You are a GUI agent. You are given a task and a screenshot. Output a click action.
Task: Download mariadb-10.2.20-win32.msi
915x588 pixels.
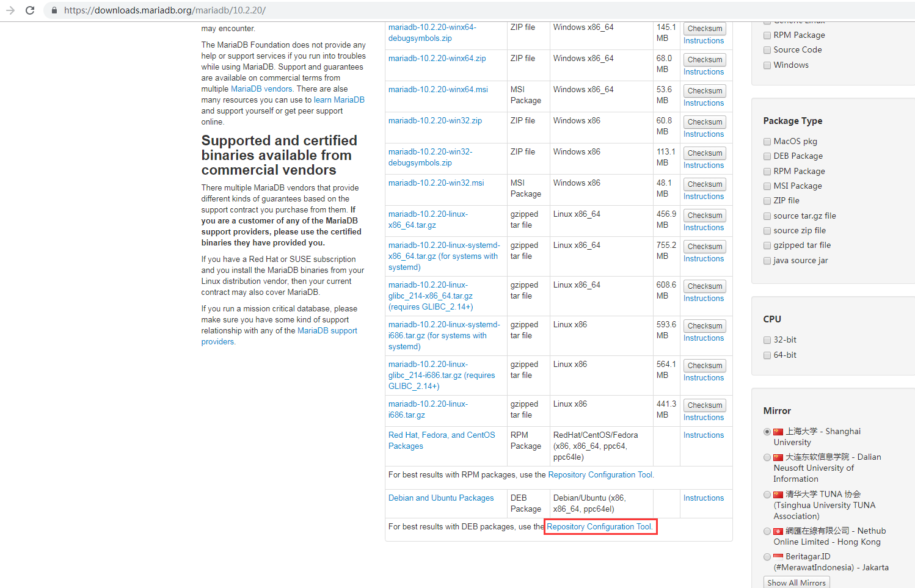click(x=436, y=183)
